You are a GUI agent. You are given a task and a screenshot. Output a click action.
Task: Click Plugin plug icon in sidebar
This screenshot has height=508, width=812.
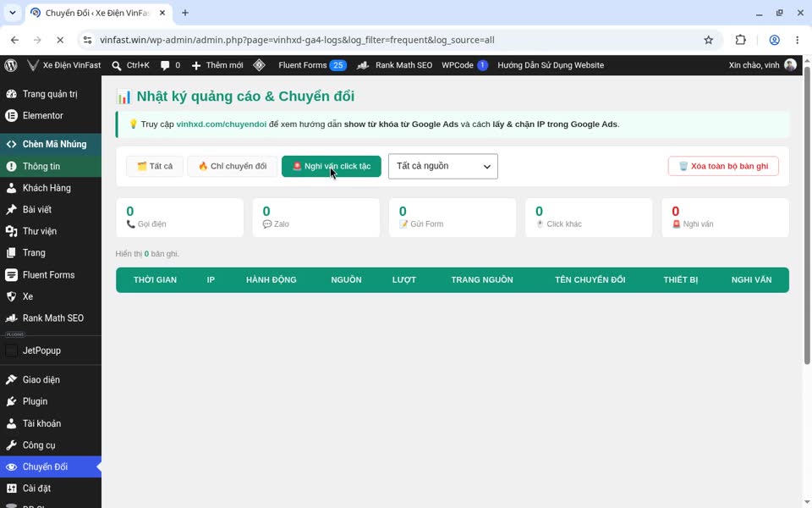(x=11, y=401)
